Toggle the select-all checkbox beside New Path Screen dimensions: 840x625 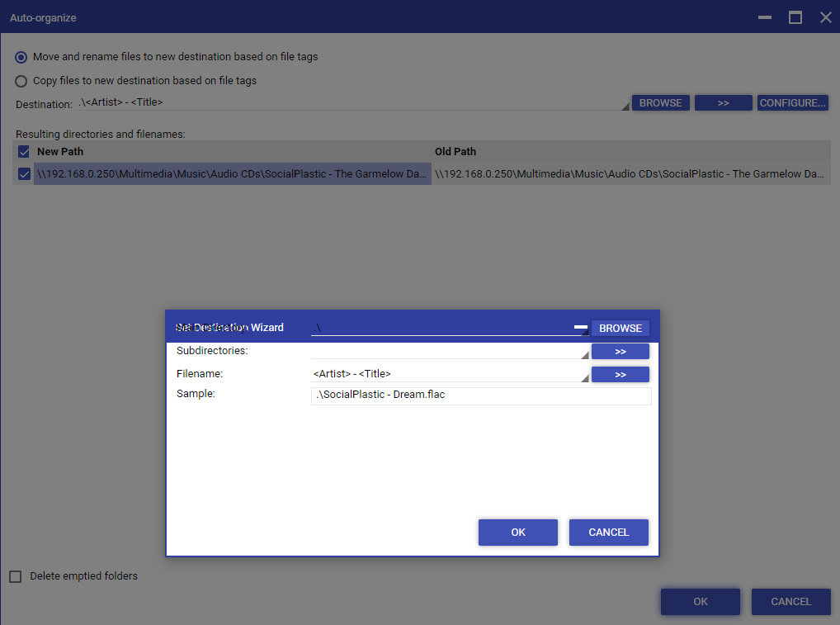(x=23, y=152)
